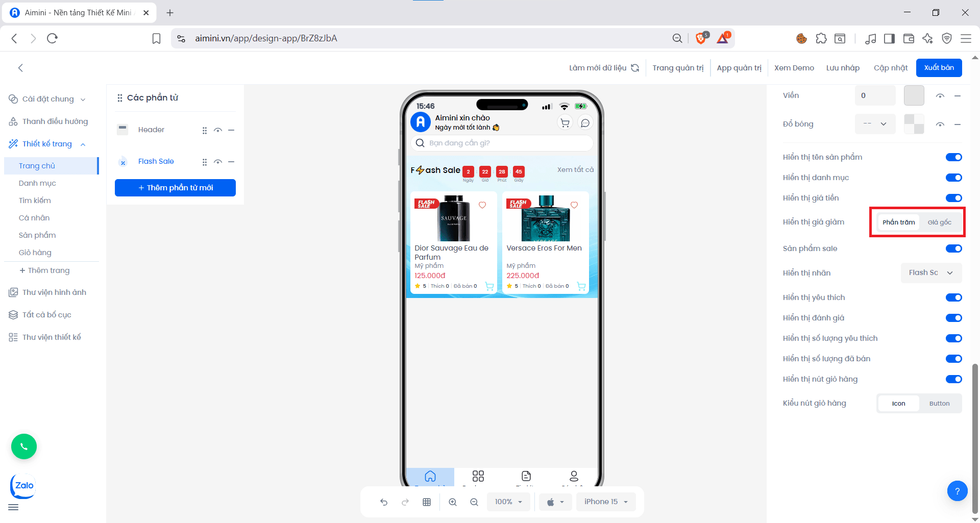980x523 pixels.
Task: Open the 100% zoom level dropdown
Action: [x=508, y=502]
